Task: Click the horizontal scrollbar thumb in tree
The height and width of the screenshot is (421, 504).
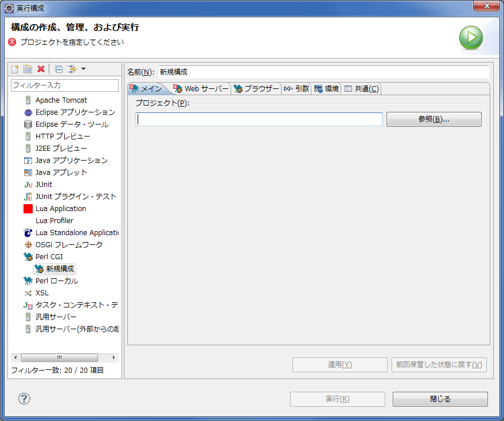Action: tap(60, 358)
